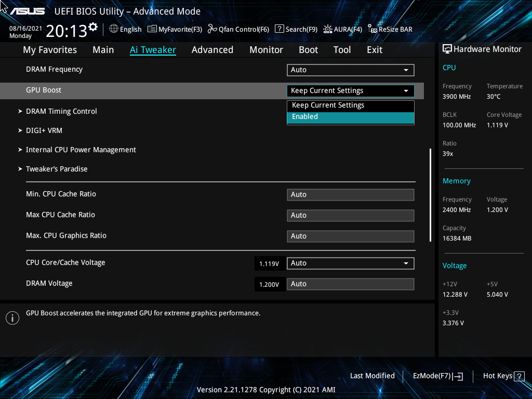Click Last Modified button

tap(372, 376)
